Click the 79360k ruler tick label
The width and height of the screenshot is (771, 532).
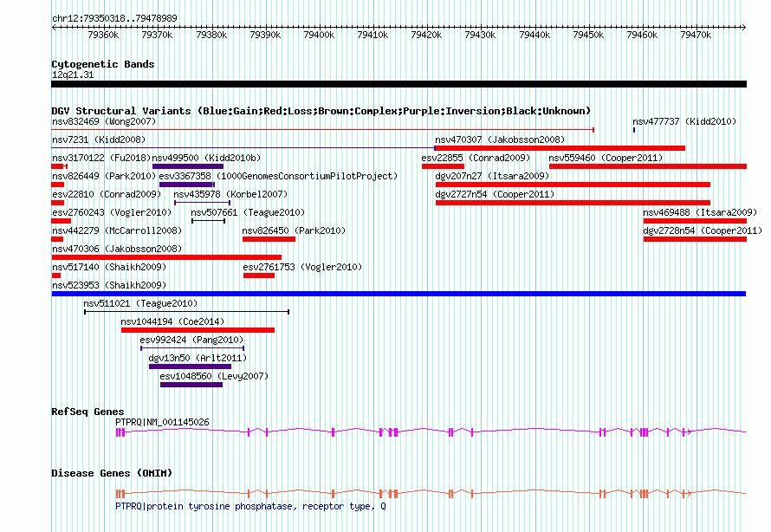103,35
